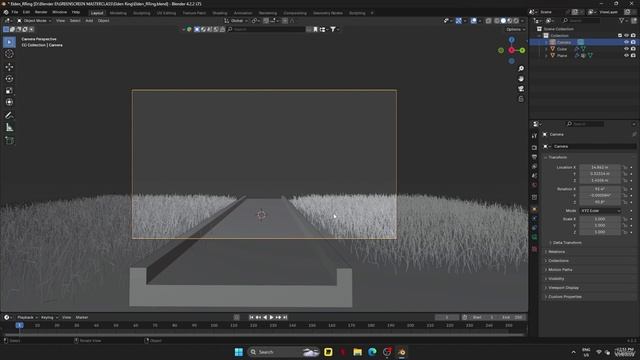This screenshot has height=360, width=640.
Task: Select the Transform tool
Action: click(x=9, y=102)
